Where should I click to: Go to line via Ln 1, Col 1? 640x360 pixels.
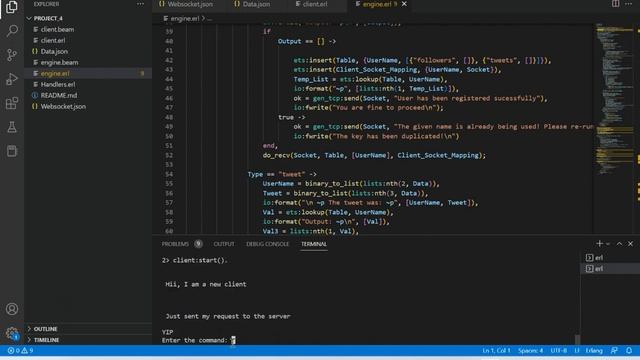pos(496,351)
